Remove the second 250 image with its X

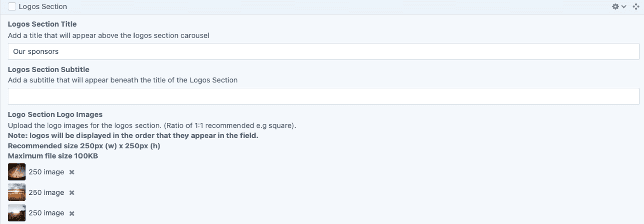tap(72, 193)
